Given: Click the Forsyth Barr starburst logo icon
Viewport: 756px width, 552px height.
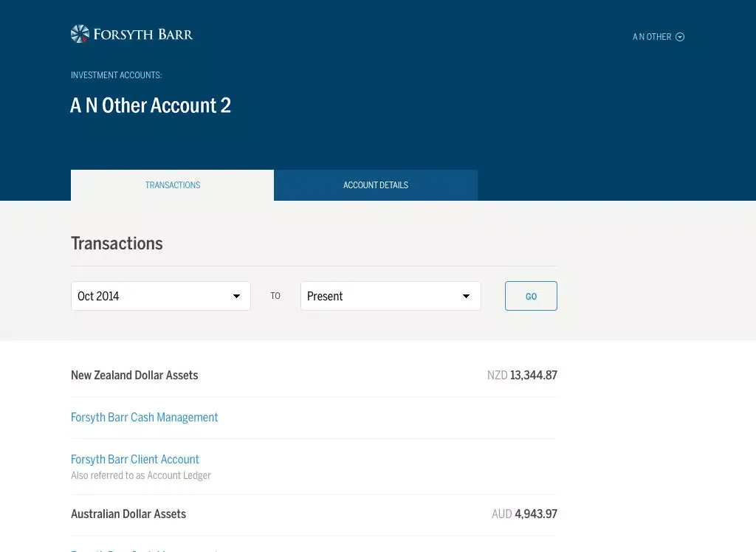Looking at the screenshot, I should pos(80,34).
